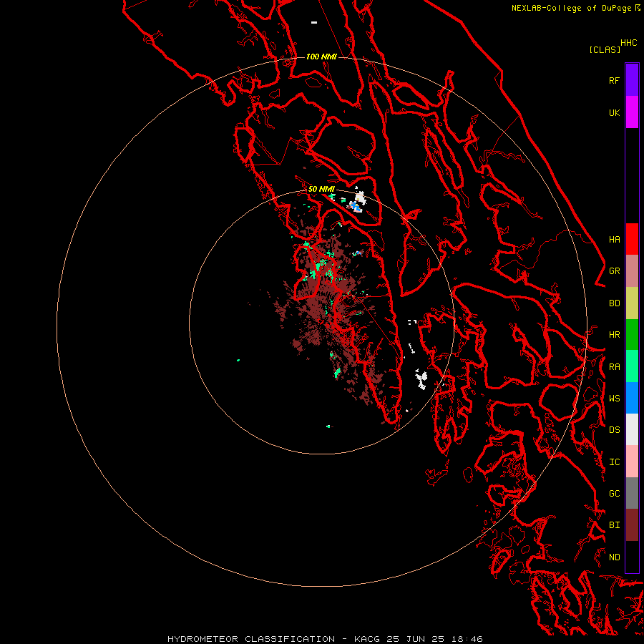The width and height of the screenshot is (644, 644).
Task: Click the 'HA' legend label
Action: [614, 240]
